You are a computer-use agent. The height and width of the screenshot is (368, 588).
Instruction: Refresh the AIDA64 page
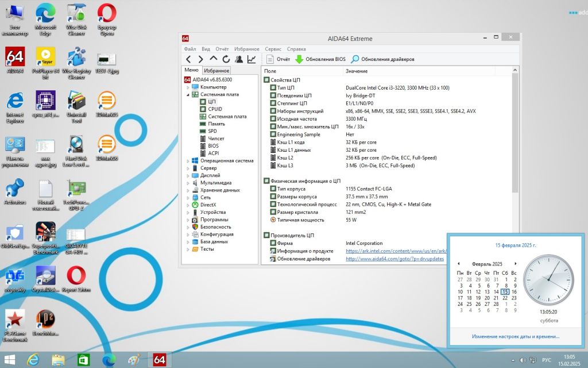226,59
